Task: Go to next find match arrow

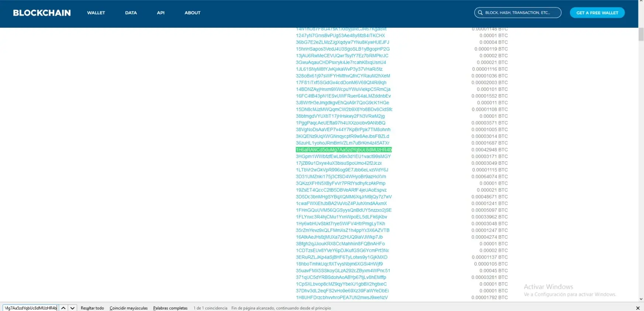Action: pyautogui.click(x=72, y=308)
